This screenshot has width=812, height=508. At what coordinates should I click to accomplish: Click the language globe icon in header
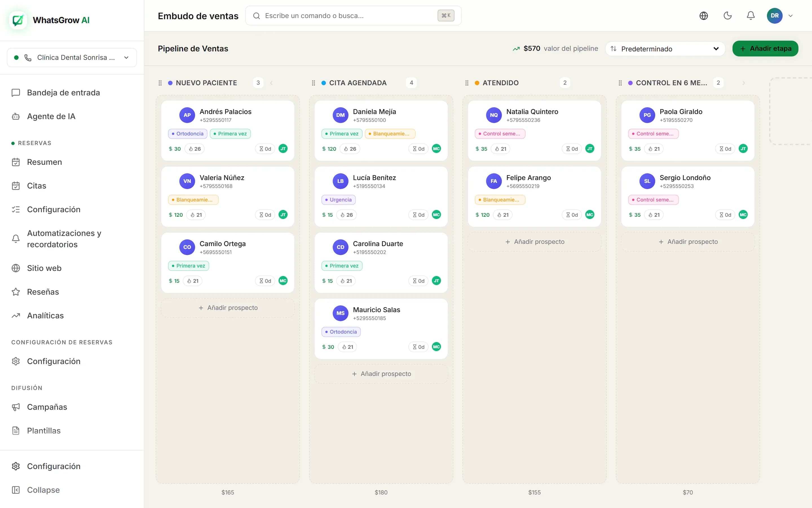(x=704, y=16)
